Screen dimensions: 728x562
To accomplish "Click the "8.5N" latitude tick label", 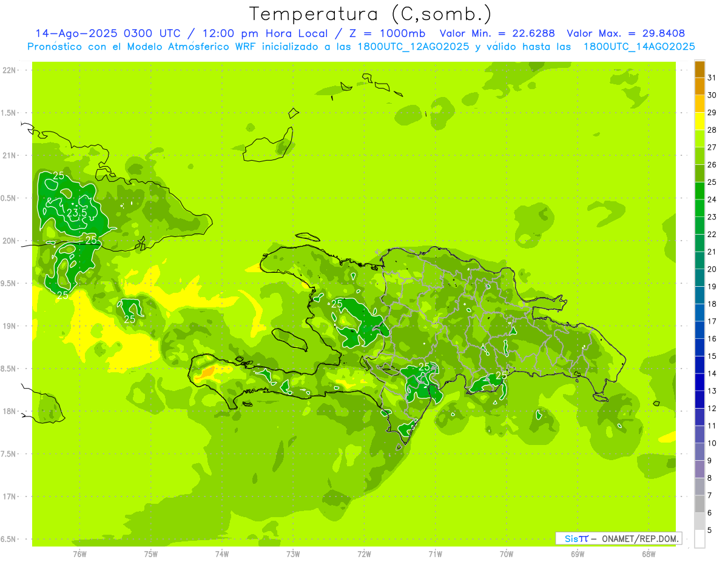I will [x=9, y=369].
